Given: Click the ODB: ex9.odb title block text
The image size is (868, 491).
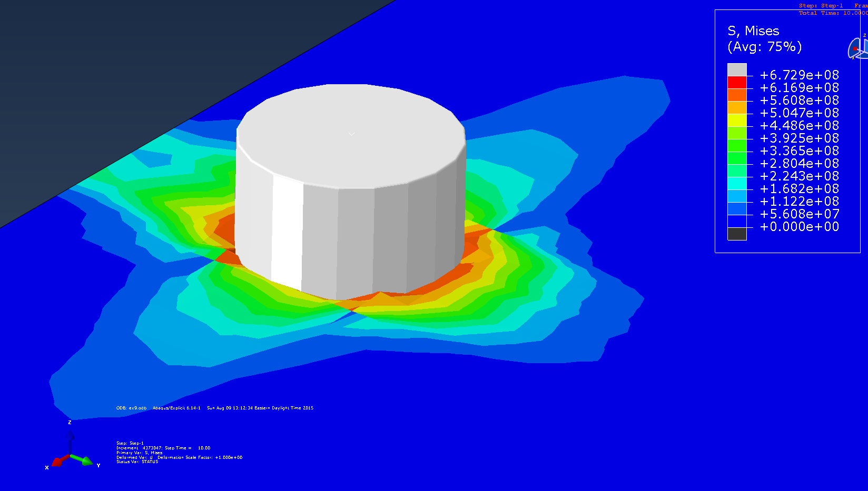Looking at the screenshot, I should point(132,408).
